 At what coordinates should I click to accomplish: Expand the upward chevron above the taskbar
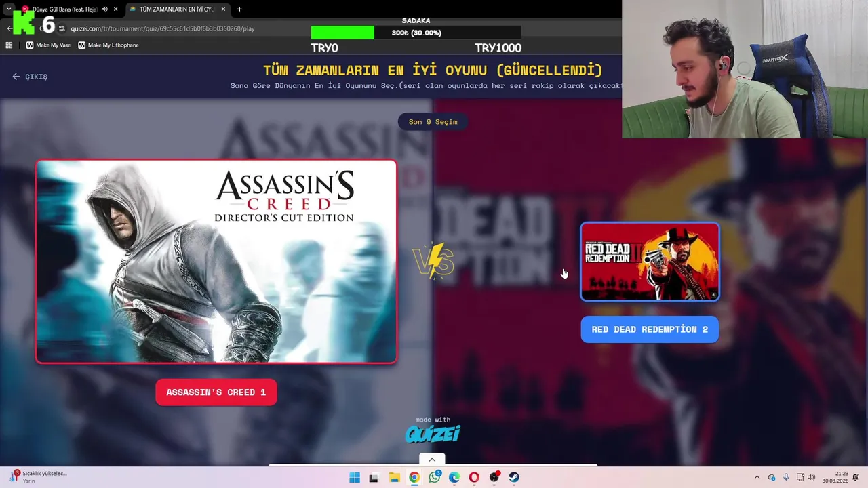432,460
